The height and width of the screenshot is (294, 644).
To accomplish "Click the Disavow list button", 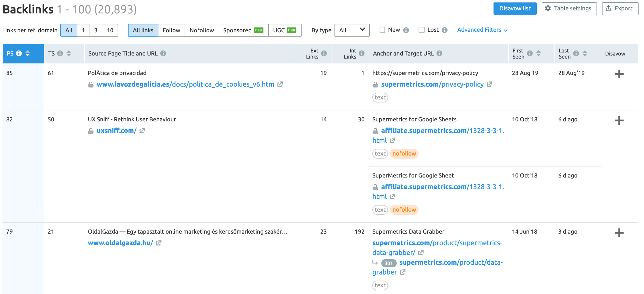I will pyautogui.click(x=515, y=9).
